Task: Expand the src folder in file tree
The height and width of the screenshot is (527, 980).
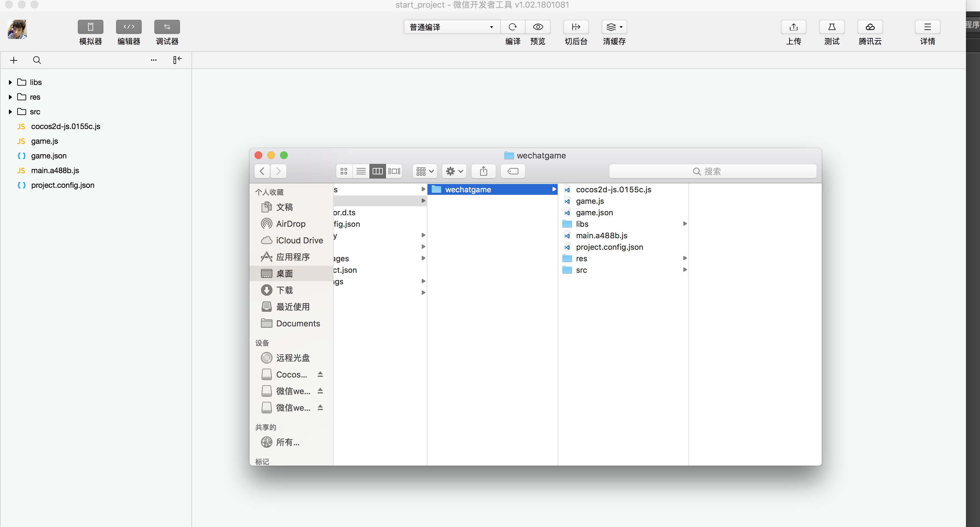Action: pos(10,111)
